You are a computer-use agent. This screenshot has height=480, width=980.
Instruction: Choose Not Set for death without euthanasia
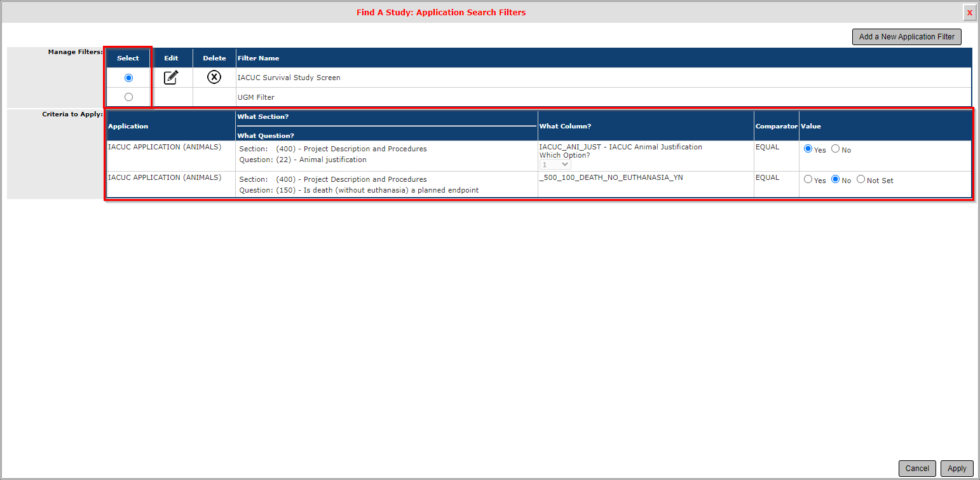[x=861, y=179]
